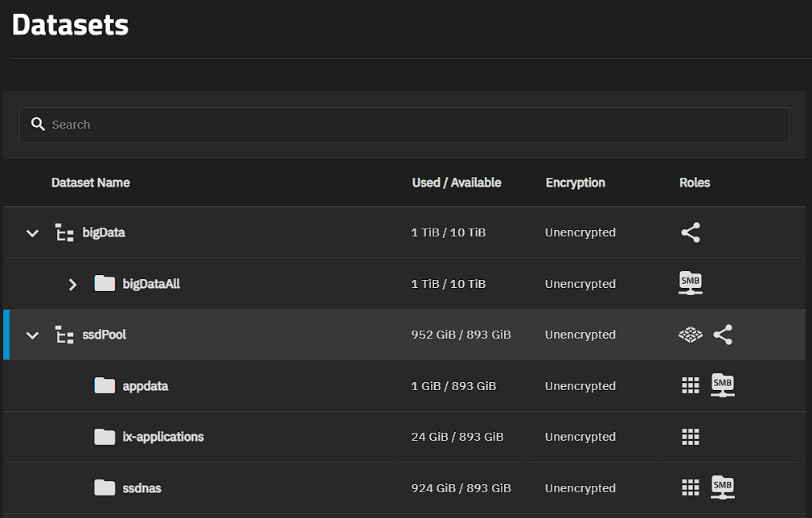Click the bigDataAll folder icon
Screen dimensions: 812x518
(x=105, y=283)
